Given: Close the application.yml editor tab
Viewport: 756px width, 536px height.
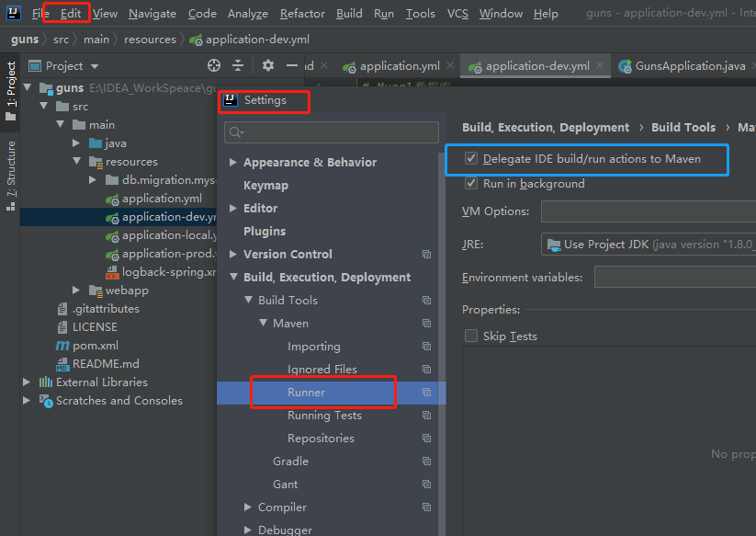Looking at the screenshot, I should point(450,65).
